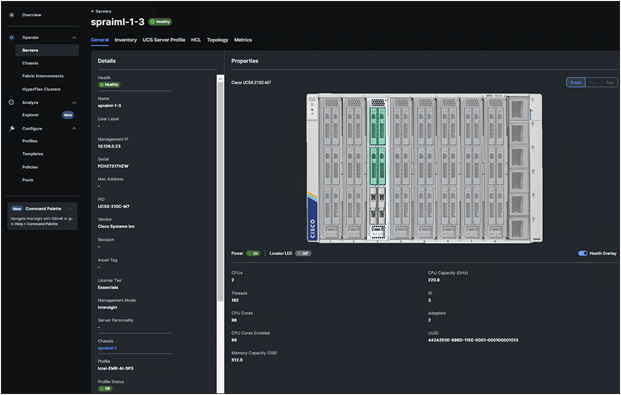
Task: Dismiss the Command Palette card
Action: pos(71,208)
